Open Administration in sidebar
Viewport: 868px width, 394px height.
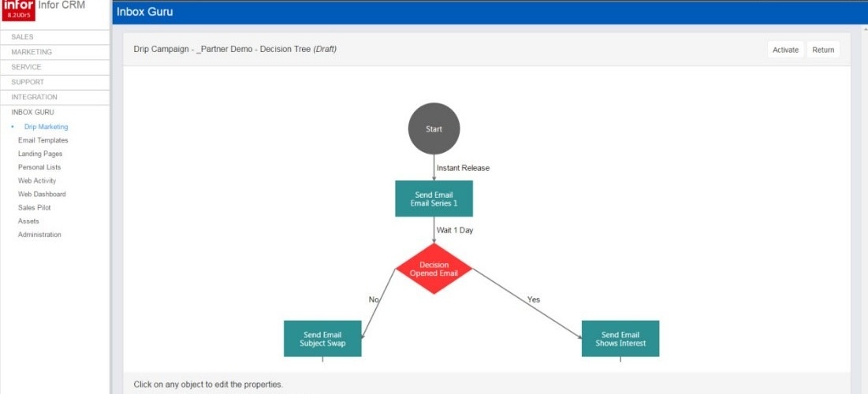tap(39, 235)
